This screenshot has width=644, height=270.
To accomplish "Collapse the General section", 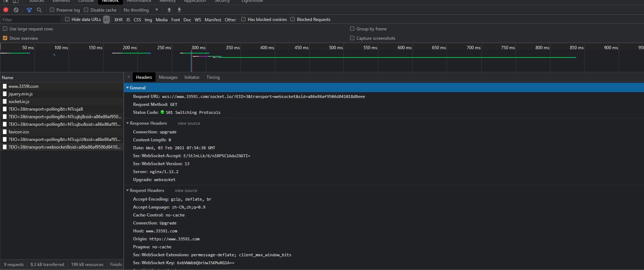I will point(127,88).
